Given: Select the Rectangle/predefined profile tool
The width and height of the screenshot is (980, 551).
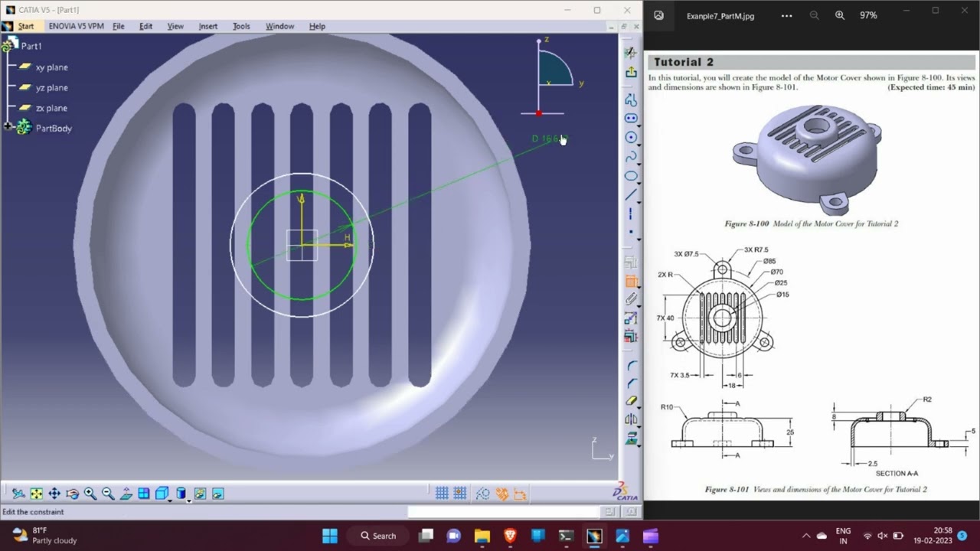Looking at the screenshot, I should (x=631, y=119).
